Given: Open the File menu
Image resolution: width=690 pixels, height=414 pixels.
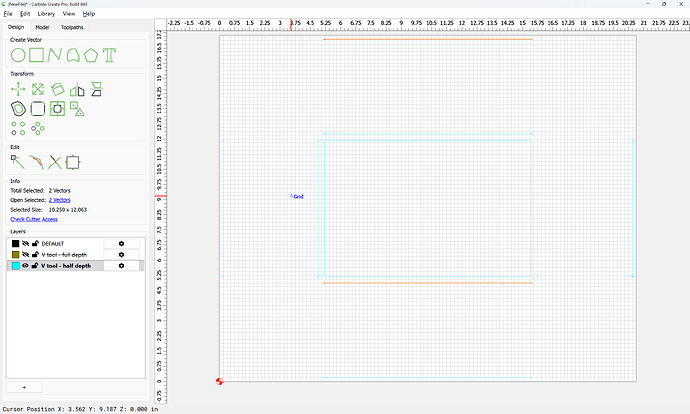Looking at the screenshot, I should [8, 14].
